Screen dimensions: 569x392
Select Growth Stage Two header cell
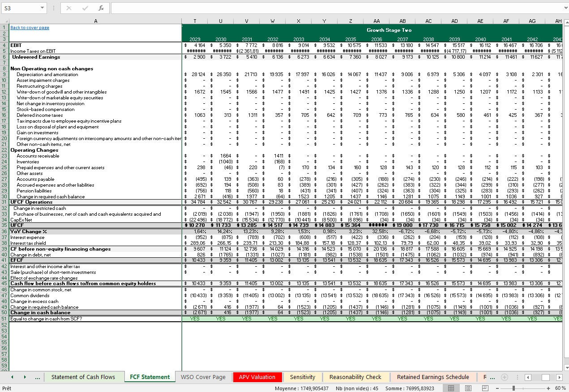[389, 30]
